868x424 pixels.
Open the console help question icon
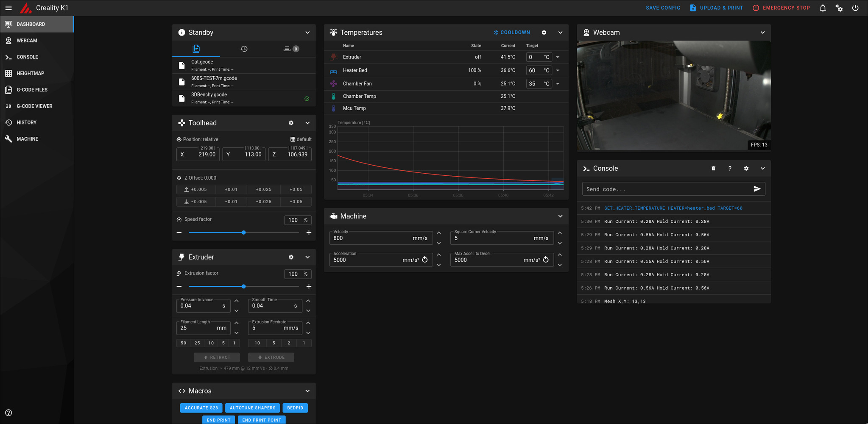click(x=730, y=169)
